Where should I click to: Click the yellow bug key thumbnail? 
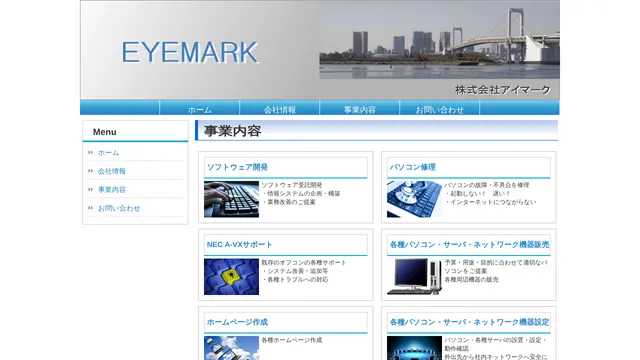coord(231,277)
